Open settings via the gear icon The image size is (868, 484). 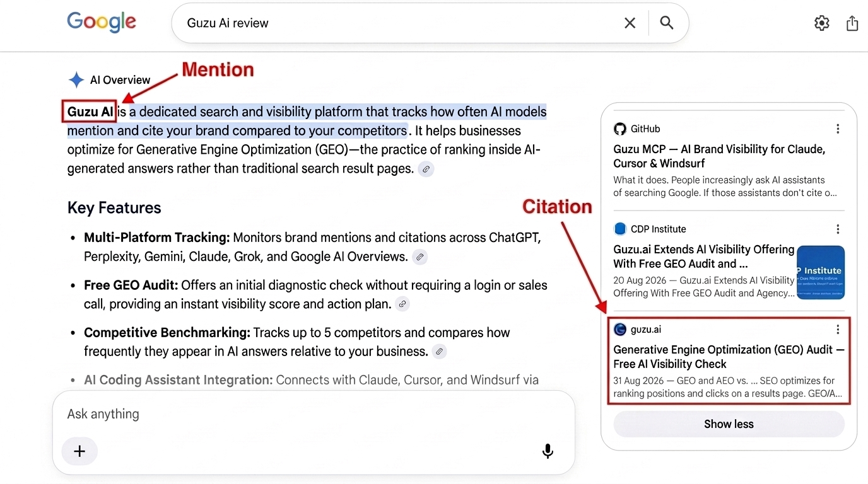[822, 23]
